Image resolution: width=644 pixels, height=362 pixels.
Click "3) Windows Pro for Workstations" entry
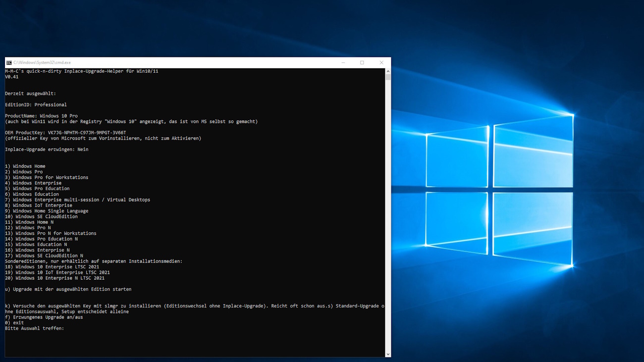47,177
